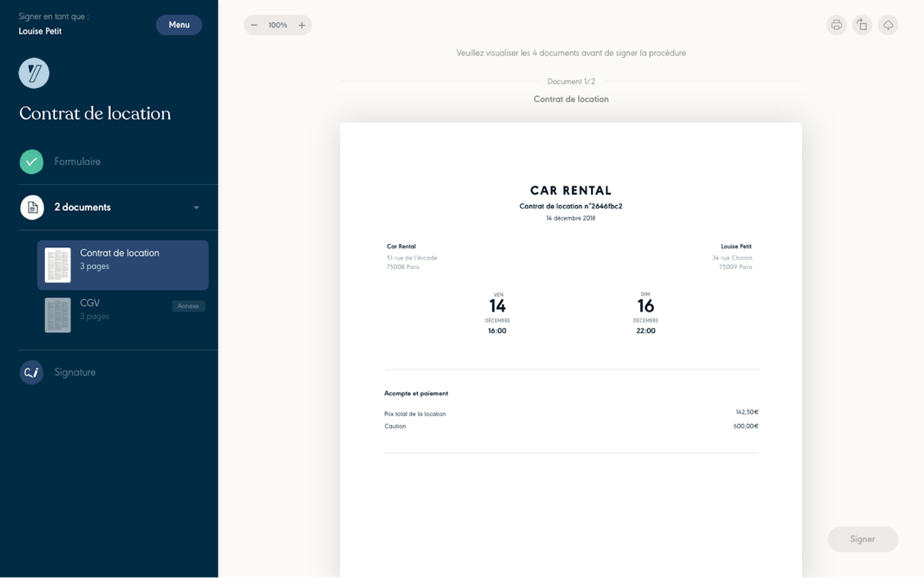
Task: Select the green Formulaire checkmark icon
Action: click(31, 161)
